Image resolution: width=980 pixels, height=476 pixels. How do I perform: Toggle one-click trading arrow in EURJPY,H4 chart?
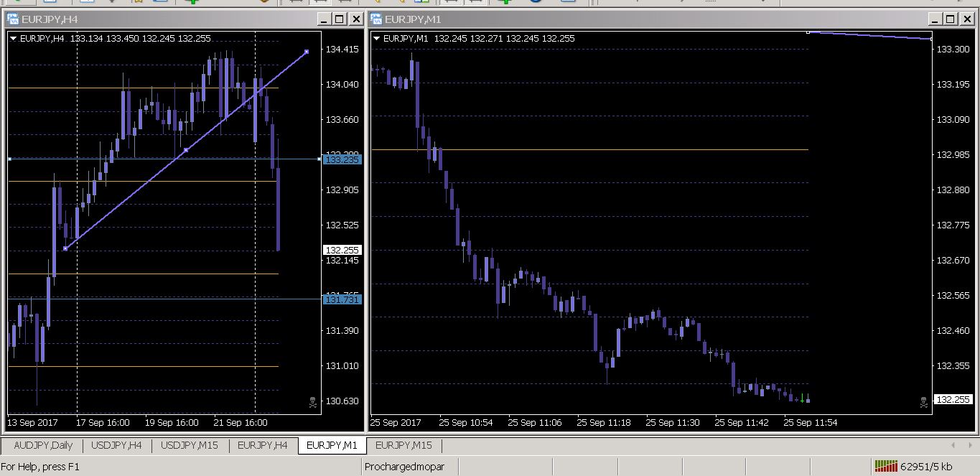pos(14,39)
